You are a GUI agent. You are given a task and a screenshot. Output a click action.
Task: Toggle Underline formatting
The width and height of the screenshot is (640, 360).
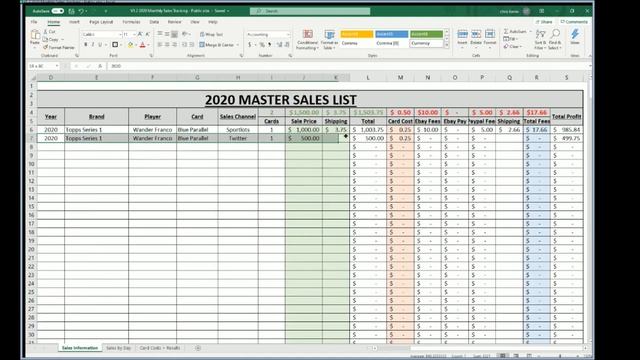100,44
